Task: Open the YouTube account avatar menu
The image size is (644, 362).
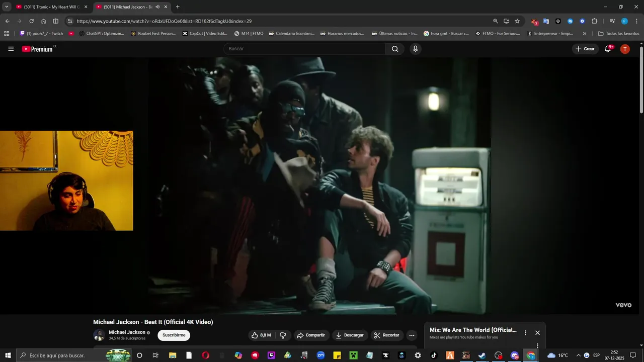Action: tap(625, 49)
